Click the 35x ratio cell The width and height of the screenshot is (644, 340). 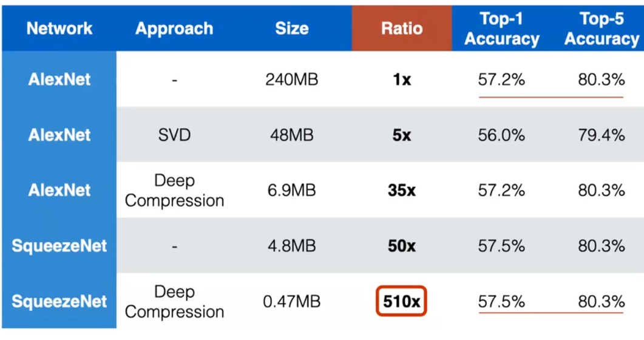click(x=401, y=190)
